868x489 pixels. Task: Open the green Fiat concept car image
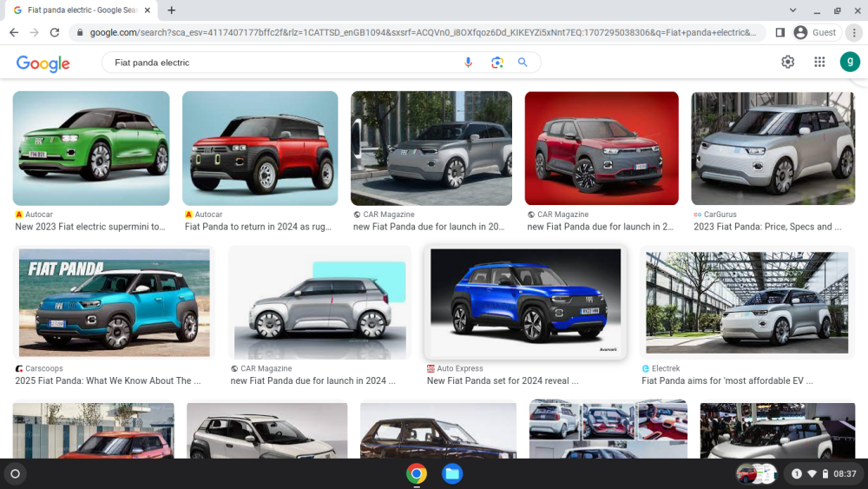[x=91, y=149]
